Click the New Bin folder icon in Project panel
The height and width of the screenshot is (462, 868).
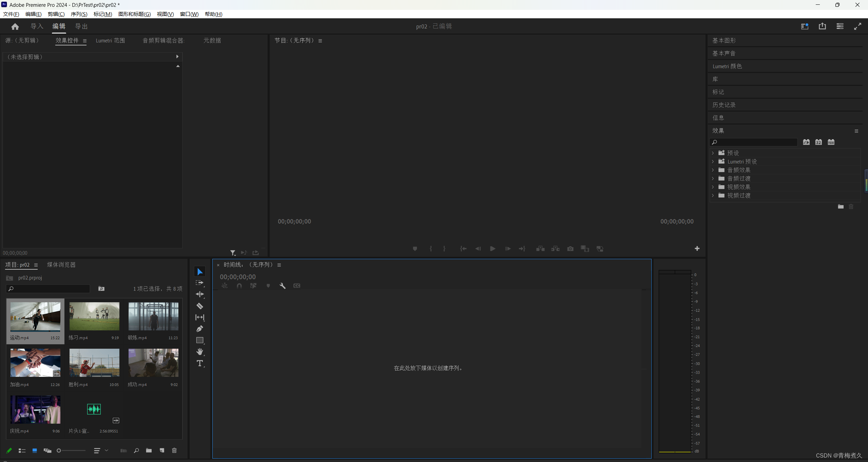point(149,450)
